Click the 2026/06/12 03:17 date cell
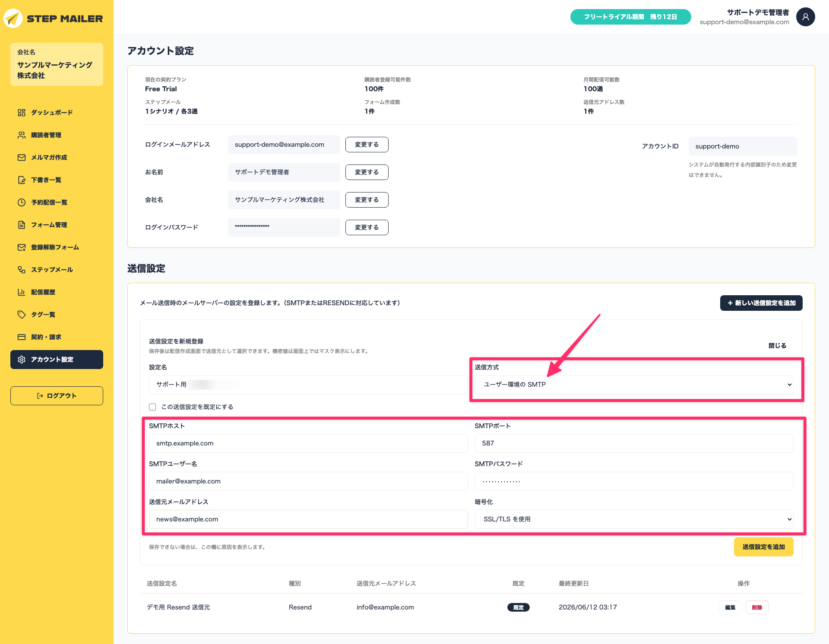829x644 pixels. click(x=588, y=607)
